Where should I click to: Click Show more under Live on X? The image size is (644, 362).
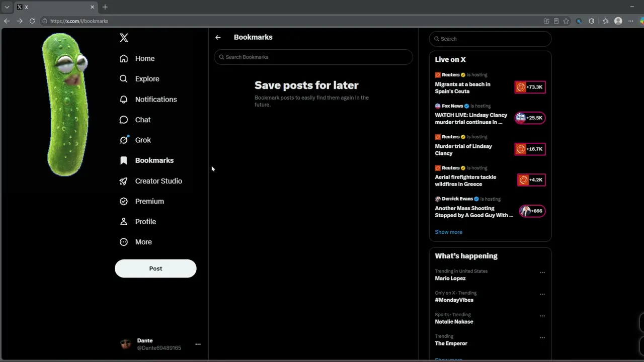pyautogui.click(x=448, y=232)
